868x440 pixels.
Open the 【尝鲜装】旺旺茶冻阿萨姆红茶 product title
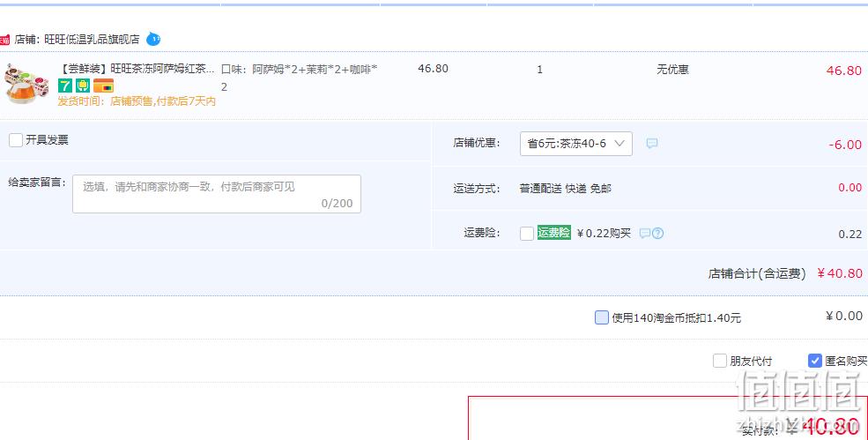coord(137,69)
